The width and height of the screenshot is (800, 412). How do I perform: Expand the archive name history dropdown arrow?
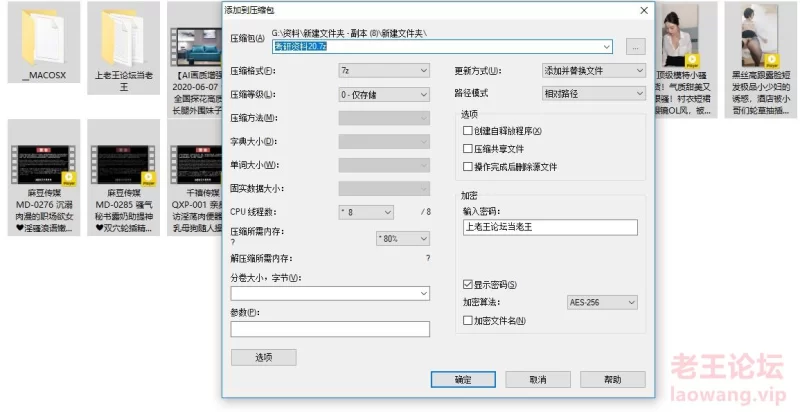[607, 46]
